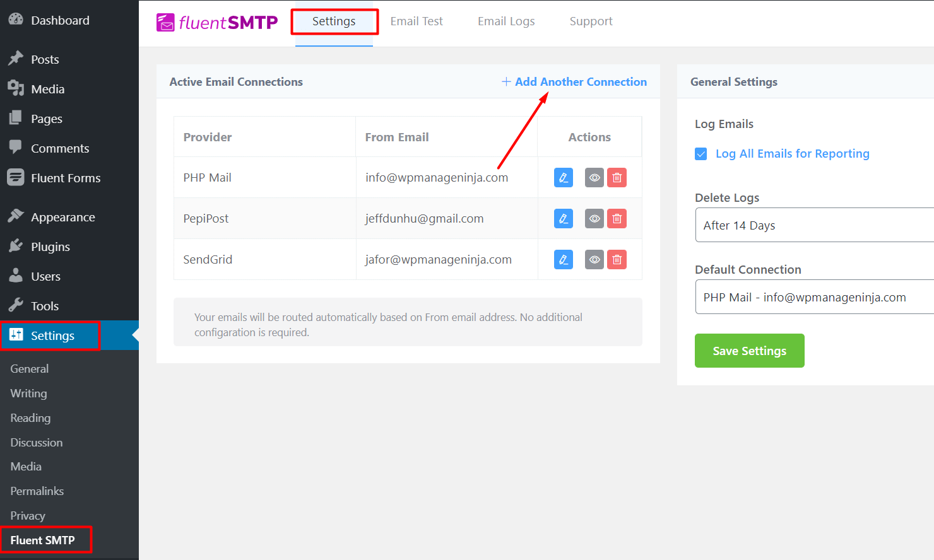
Task: Switch to the FluentSMTP Settings tab
Action: (x=334, y=21)
